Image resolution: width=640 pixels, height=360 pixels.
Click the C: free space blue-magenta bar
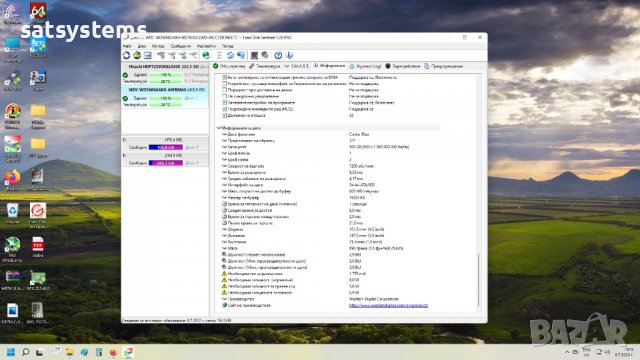click(x=166, y=147)
